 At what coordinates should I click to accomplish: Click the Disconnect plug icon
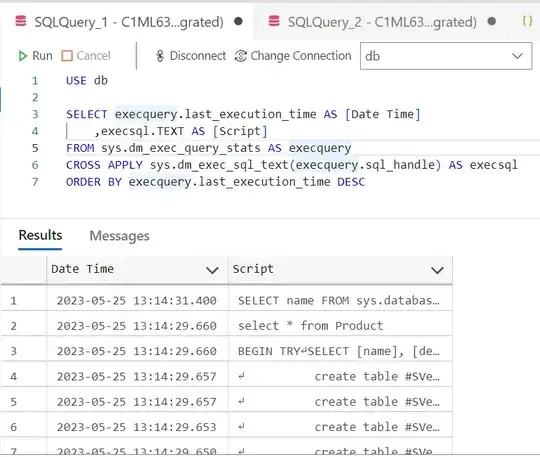(x=160, y=56)
